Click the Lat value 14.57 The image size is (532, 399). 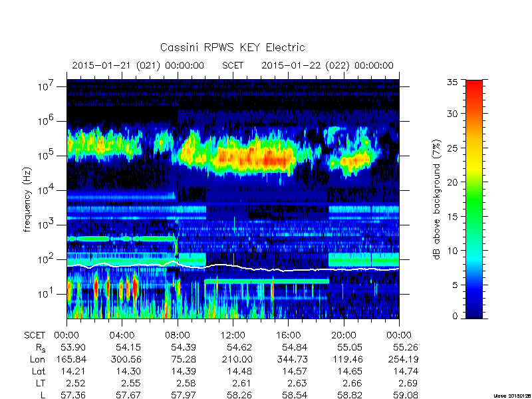pos(295,371)
